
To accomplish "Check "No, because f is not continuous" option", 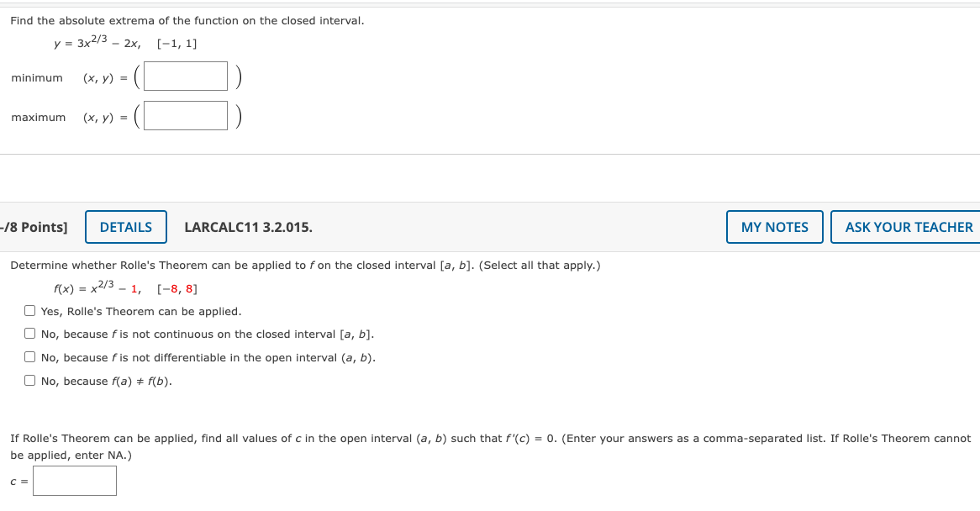I will click(29, 333).
